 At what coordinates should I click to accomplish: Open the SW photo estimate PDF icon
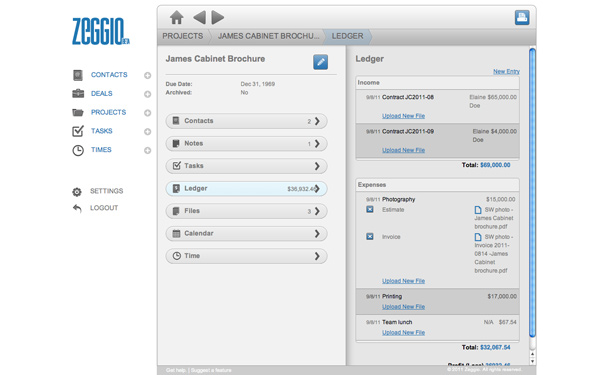tap(478, 210)
